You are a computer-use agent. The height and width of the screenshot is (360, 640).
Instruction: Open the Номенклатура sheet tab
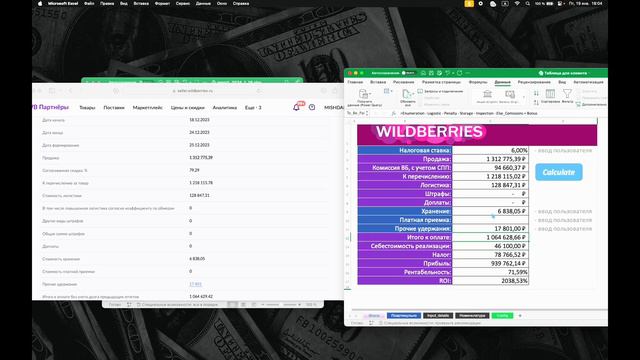tap(472, 316)
